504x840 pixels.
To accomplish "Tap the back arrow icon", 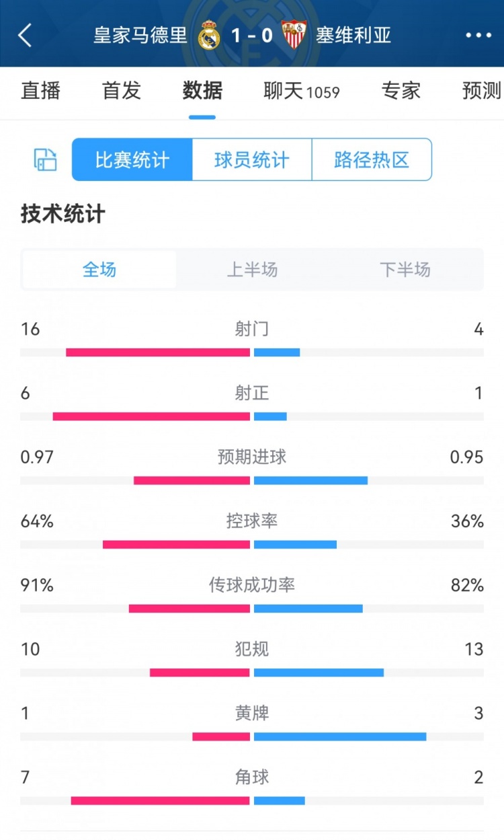I will click(x=26, y=36).
